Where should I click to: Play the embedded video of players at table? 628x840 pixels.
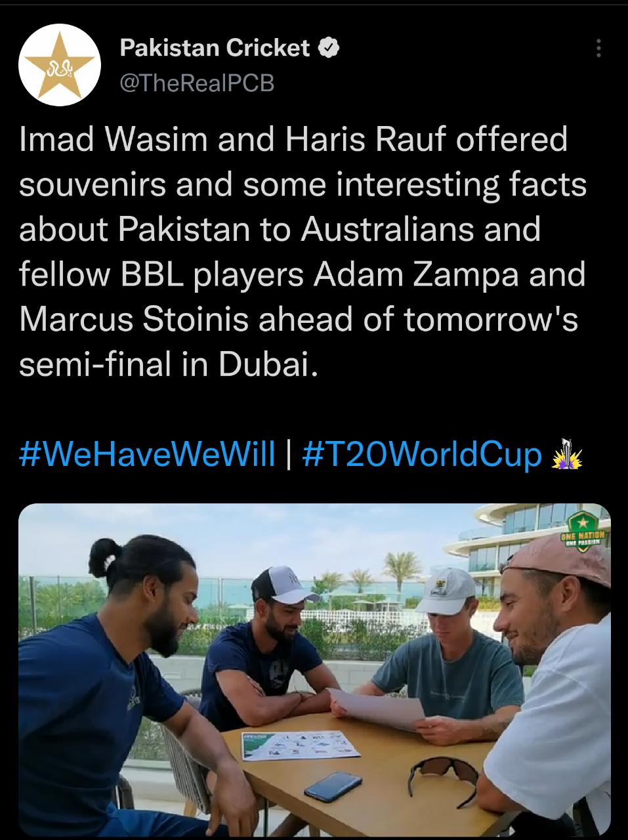coord(314,670)
